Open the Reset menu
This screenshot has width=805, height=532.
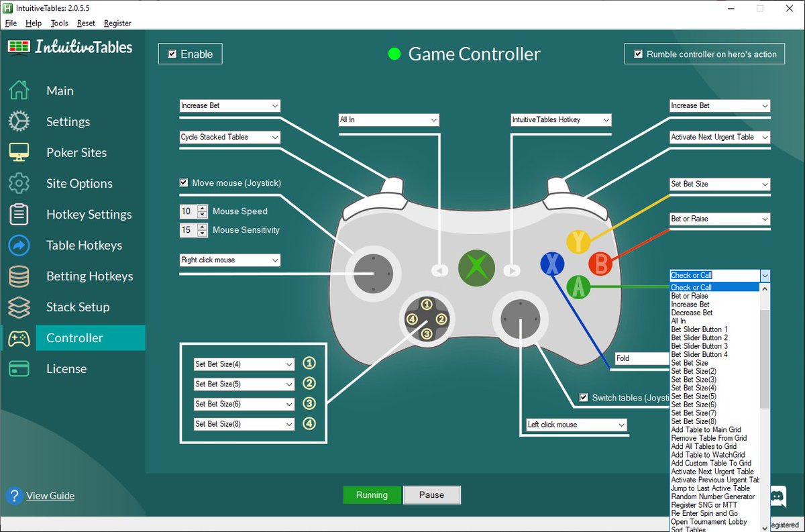(86, 23)
